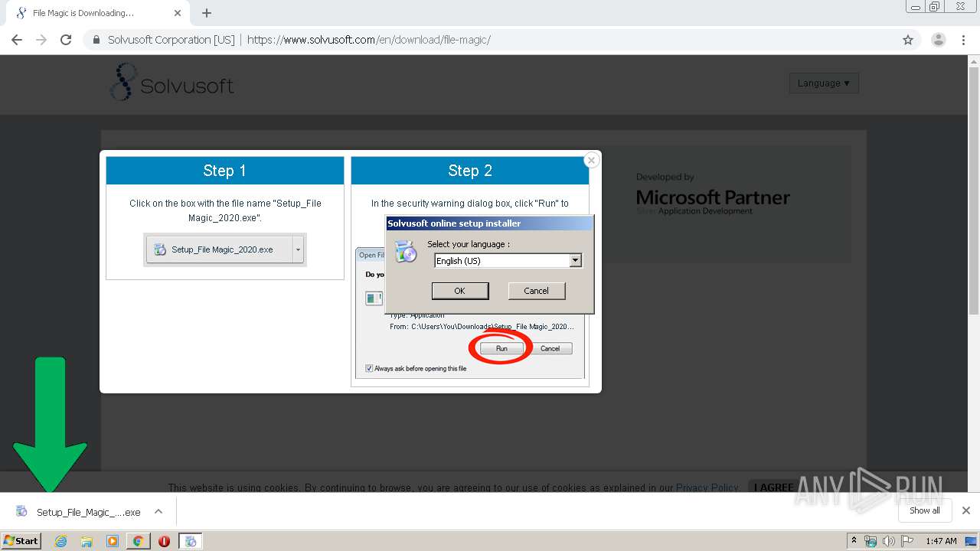The height and width of the screenshot is (551, 980).
Task: Click the Solvusoft logo
Action: (x=172, y=83)
